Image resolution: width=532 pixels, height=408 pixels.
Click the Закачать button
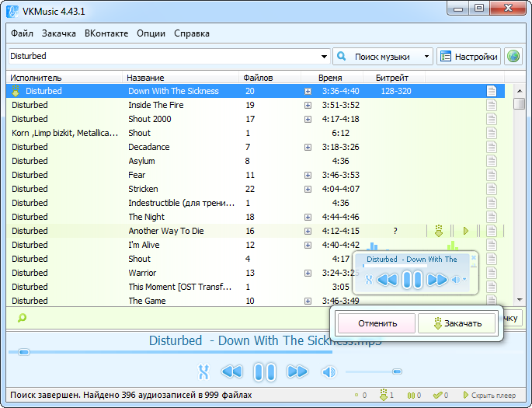click(x=457, y=323)
